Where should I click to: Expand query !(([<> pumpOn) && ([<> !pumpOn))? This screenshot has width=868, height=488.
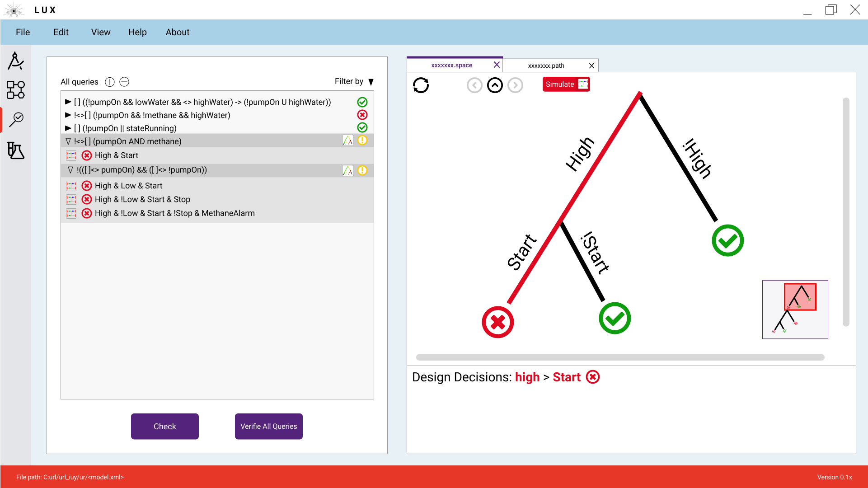[x=68, y=169]
